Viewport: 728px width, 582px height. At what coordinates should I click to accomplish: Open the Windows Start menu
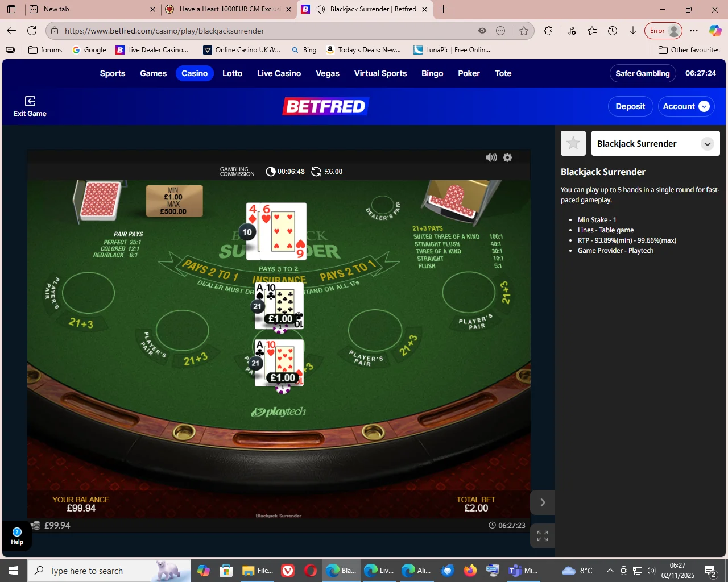pos(14,571)
